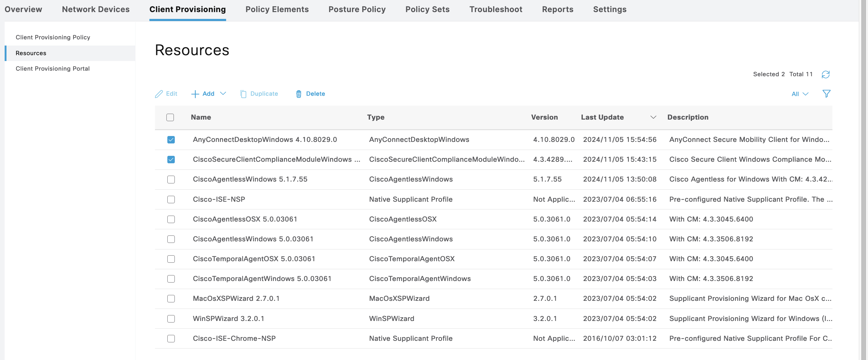Click the refresh icon next to Total 11

coord(825,74)
